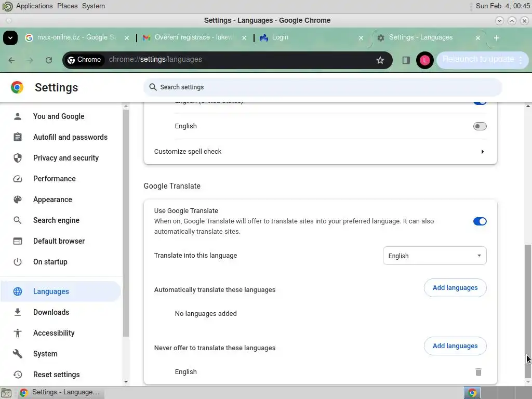Go back with the browser back arrow
Viewport: 532px width, 399px height.
pos(11,60)
